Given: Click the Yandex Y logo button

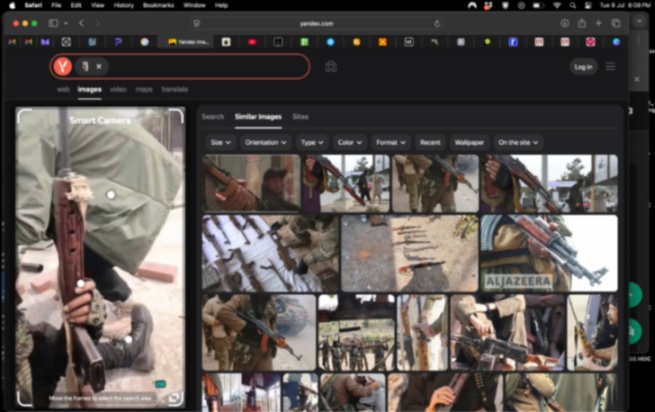Looking at the screenshot, I should click(63, 66).
